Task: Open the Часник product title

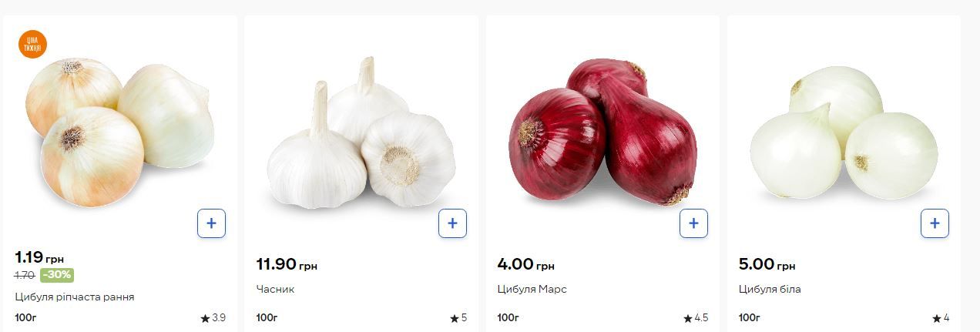Action: (x=275, y=289)
